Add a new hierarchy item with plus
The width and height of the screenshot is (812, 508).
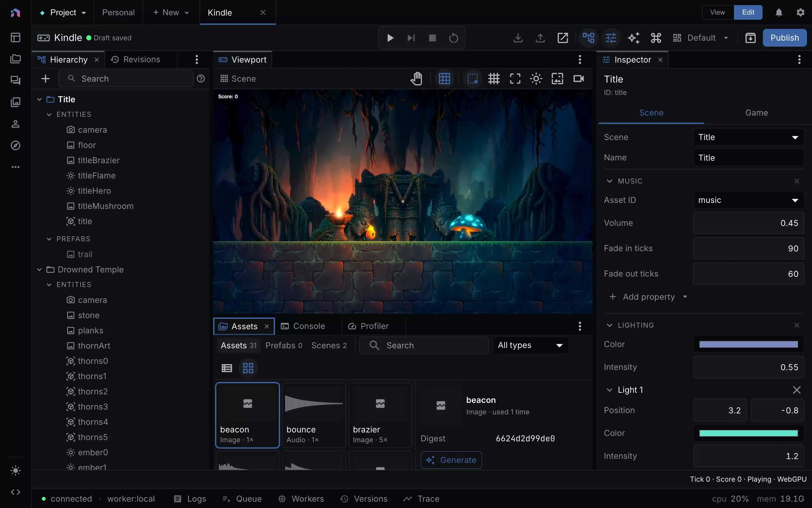click(45, 79)
